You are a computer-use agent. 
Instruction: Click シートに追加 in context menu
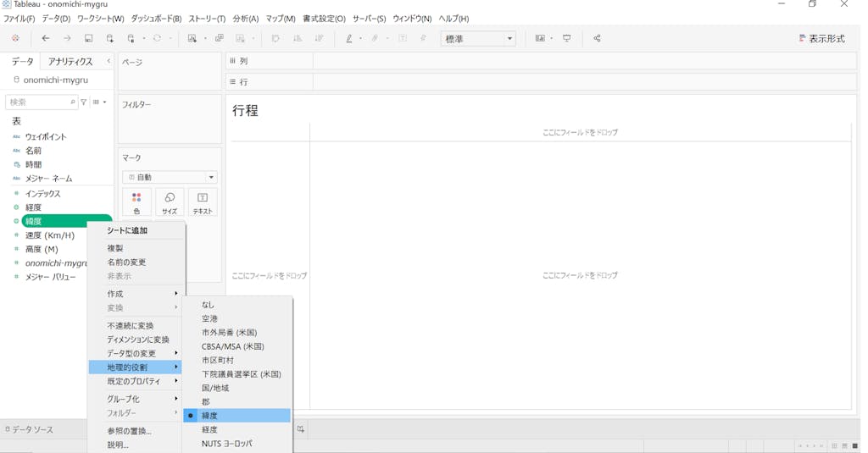pos(127,230)
